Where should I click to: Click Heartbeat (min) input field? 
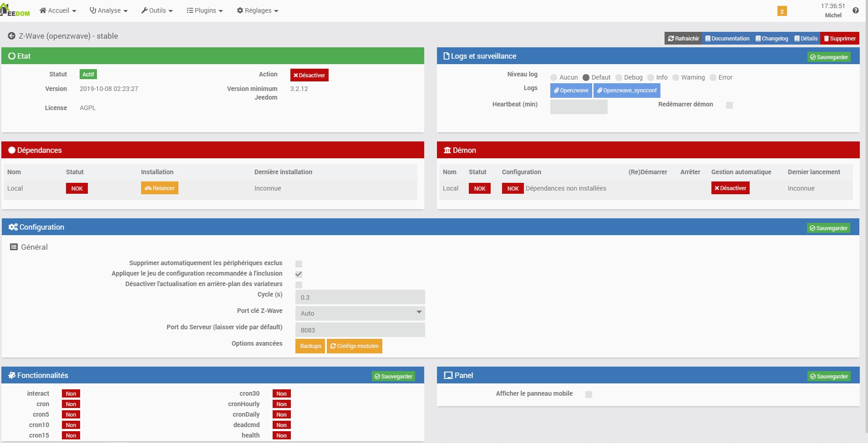tap(579, 107)
